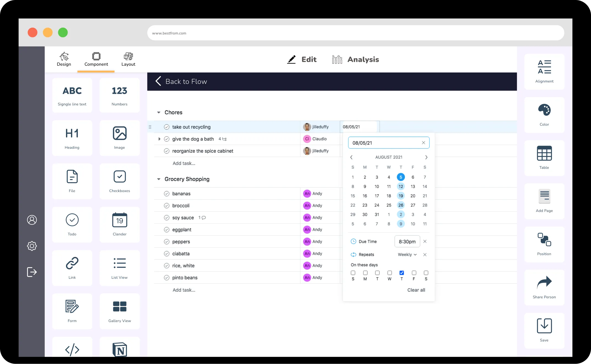Uncheck the Thursday repeat checkbox

tap(402, 273)
